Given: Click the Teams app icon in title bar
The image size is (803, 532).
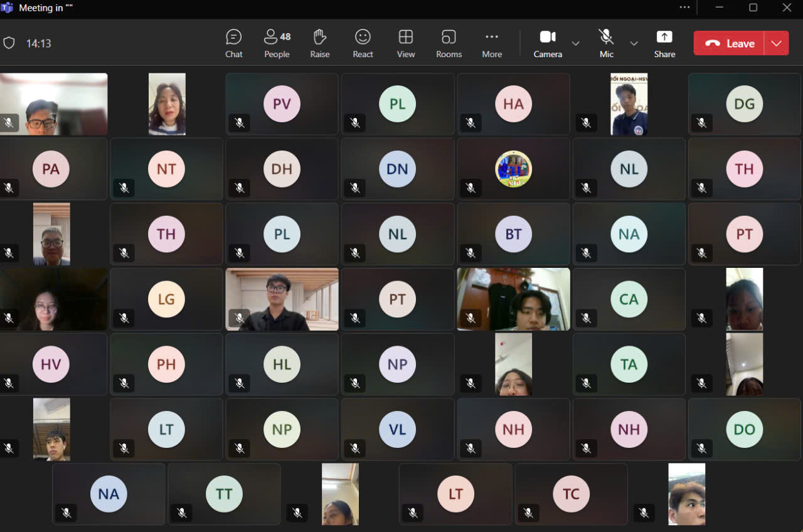Looking at the screenshot, I should pos(8,8).
